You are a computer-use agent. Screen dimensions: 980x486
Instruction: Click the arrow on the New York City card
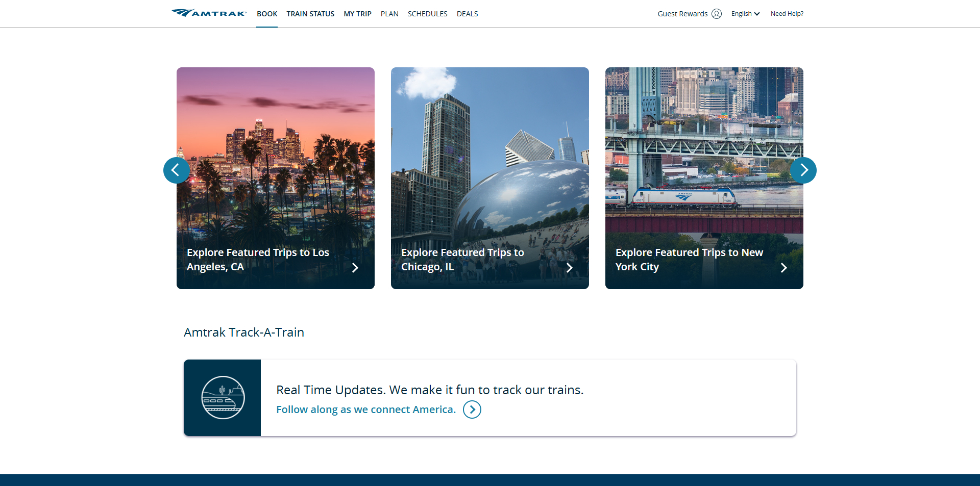click(x=783, y=267)
